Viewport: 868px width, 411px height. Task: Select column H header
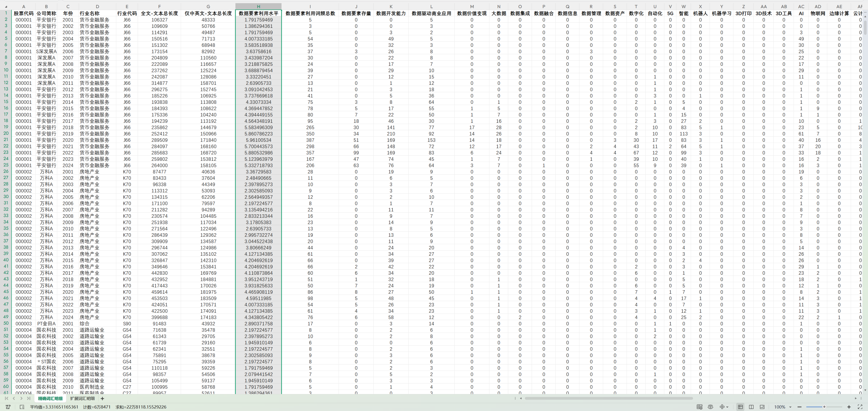(258, 6)
